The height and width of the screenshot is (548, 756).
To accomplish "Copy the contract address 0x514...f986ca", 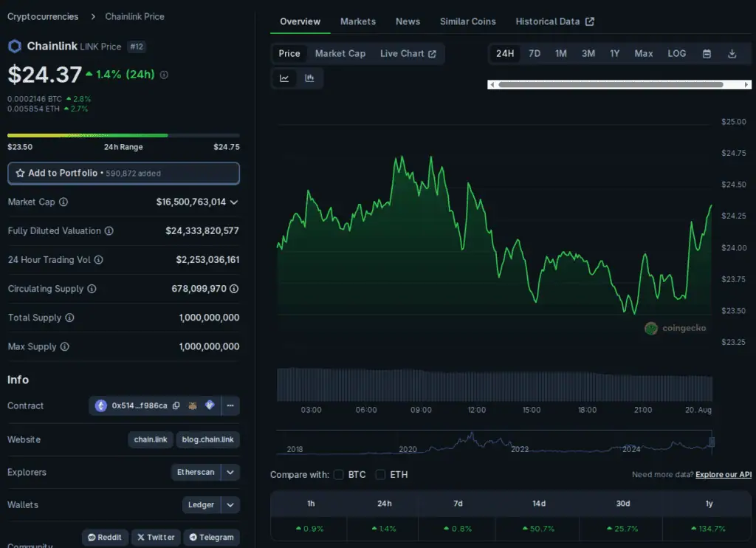I will (176, 405).
